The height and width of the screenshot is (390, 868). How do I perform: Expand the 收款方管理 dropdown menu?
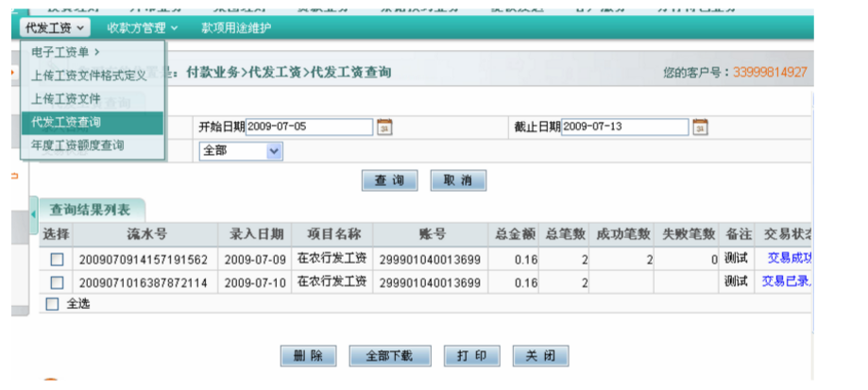[x=142, y=28]
